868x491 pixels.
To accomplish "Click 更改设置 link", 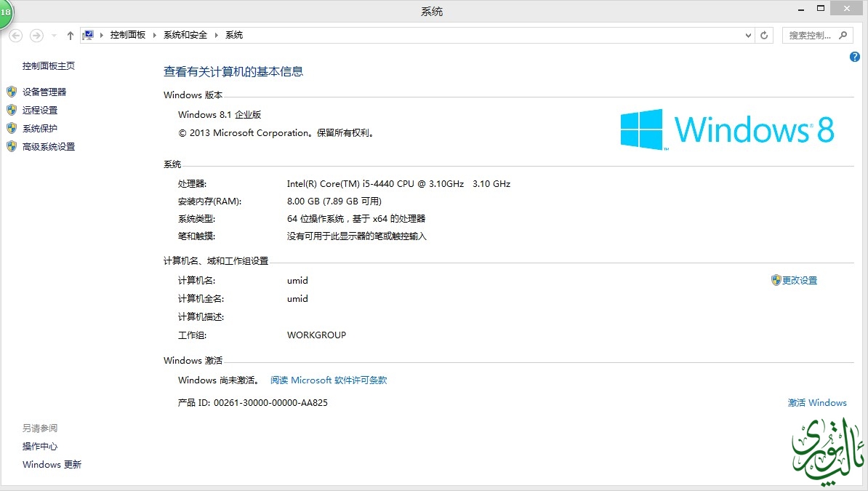I will pyautogui.click(x=800, y=280).
